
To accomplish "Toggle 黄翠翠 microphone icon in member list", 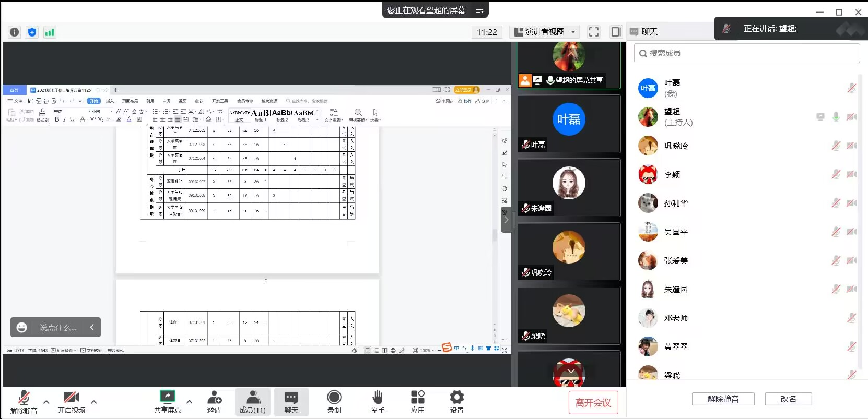I will pos(851,346).
